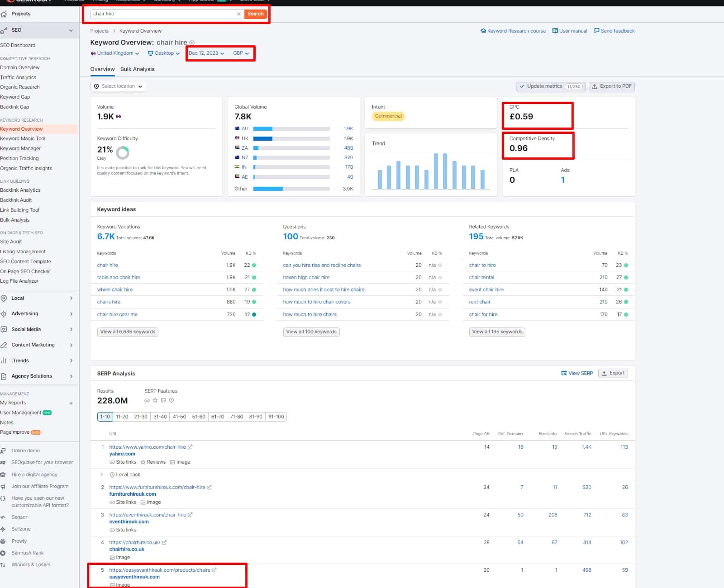The image size is (724, 588).
Task: Open Domain Overview from sidebar
Action: 20,68
